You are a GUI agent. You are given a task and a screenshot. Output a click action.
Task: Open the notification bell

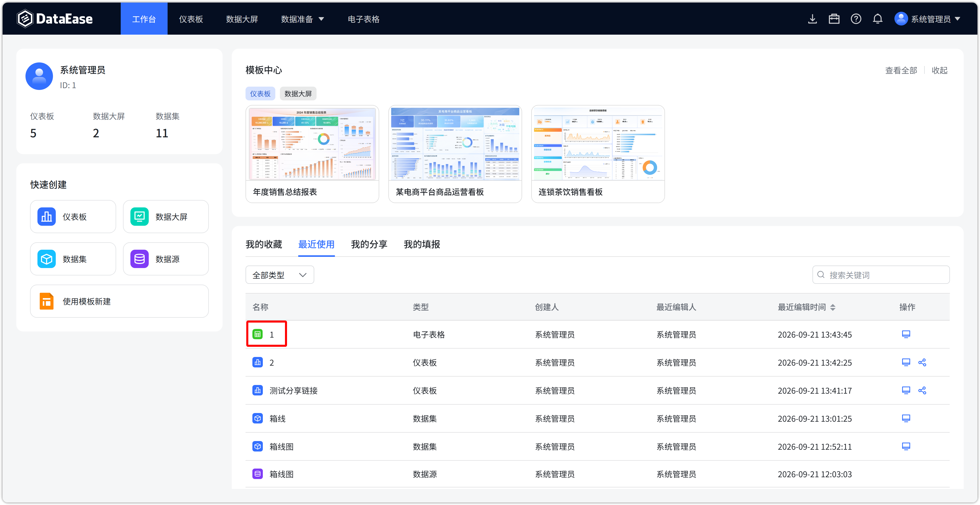point(877,19)
